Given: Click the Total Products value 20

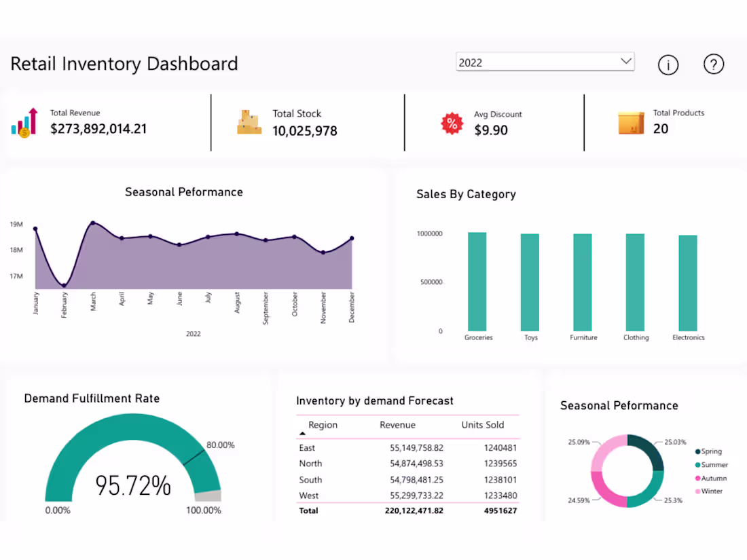Looking at the screenshot, I should (660, 128).
